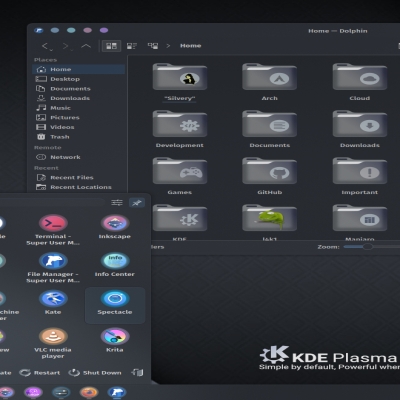This screenshot has height=400, width=400.
Task: Adjust the Zoom slider in status bar
Action: 368,247
